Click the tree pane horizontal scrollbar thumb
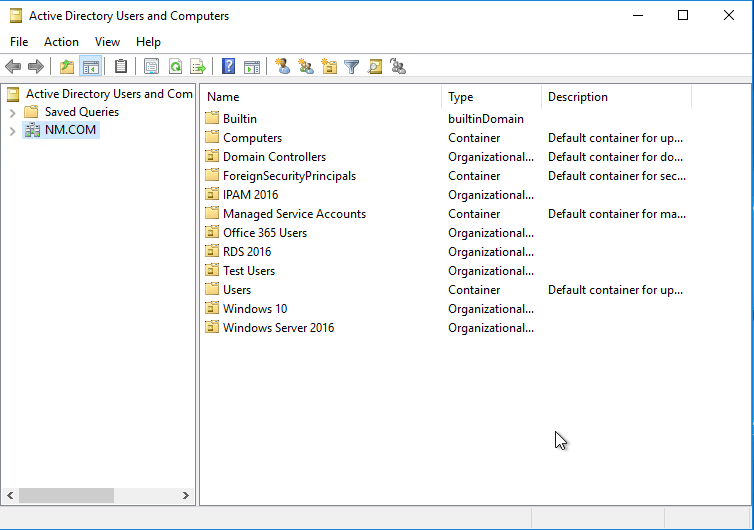Screen dimensions: 754x530 coord(66,495)
